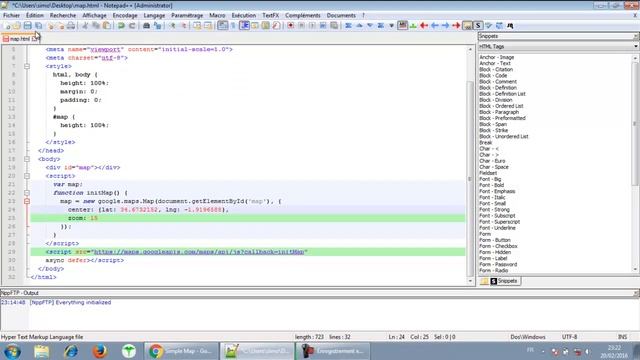Toggle the Indent Guide toolbar icon

(244, 26)
